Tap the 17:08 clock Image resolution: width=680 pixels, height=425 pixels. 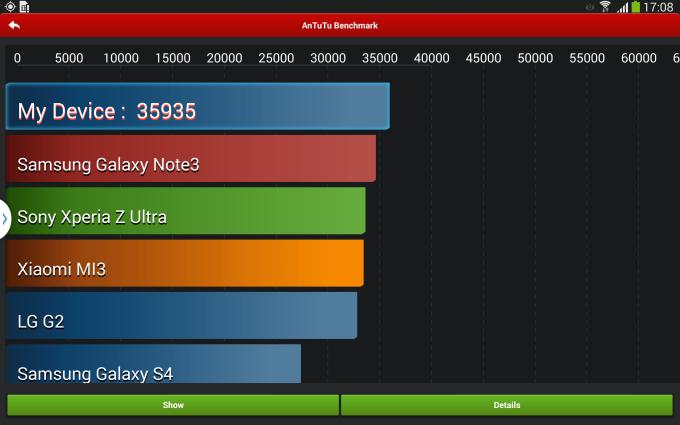[658, 7]
